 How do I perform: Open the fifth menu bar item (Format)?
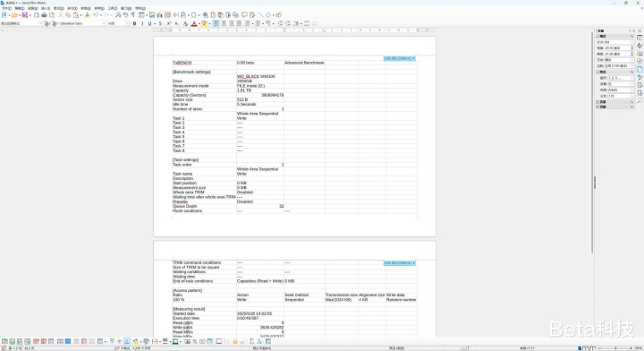(x=59, y=8)
